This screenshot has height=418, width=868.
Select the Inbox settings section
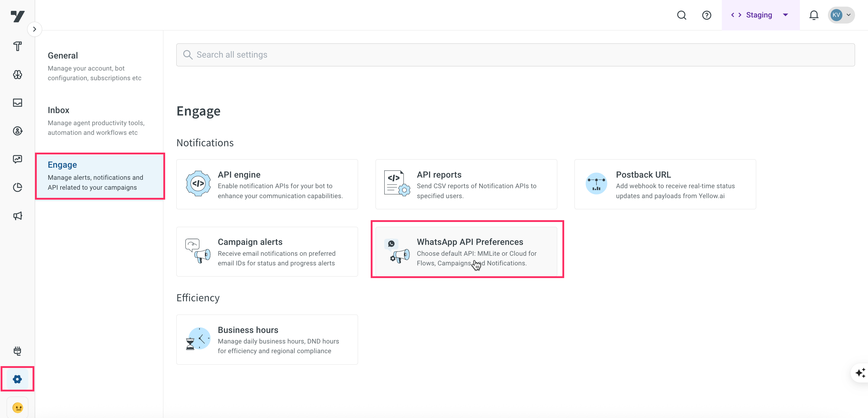point(100,121)
